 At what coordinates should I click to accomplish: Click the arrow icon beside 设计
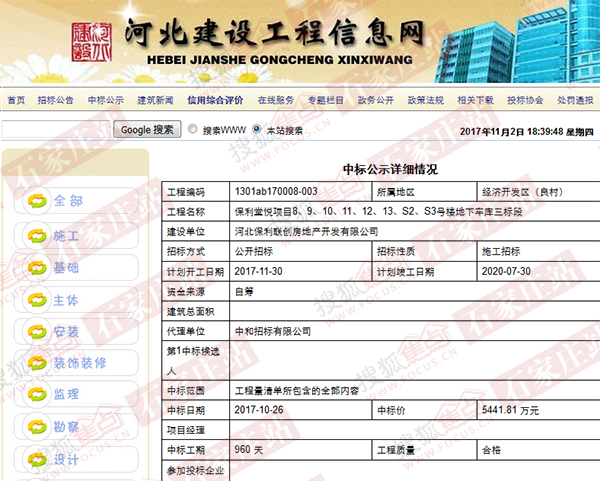[37, 459]
